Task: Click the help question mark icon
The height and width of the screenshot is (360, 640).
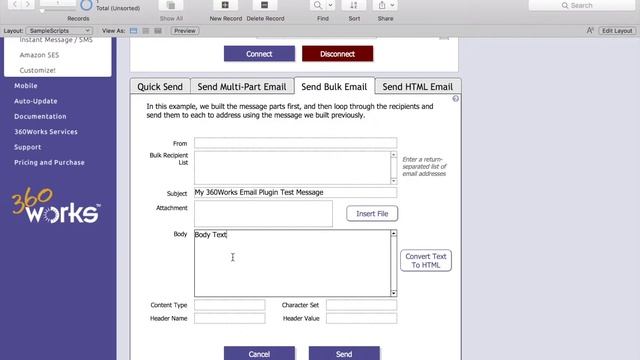Action: coord(456,99)
